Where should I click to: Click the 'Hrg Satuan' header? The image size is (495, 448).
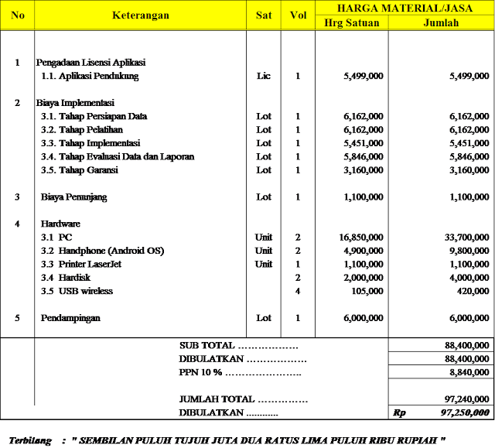click(352, 22)
